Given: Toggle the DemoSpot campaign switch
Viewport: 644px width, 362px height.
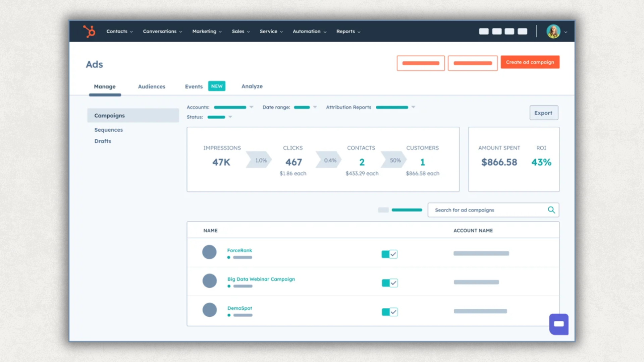Looking at the screenshot, I should click(390, 312).
